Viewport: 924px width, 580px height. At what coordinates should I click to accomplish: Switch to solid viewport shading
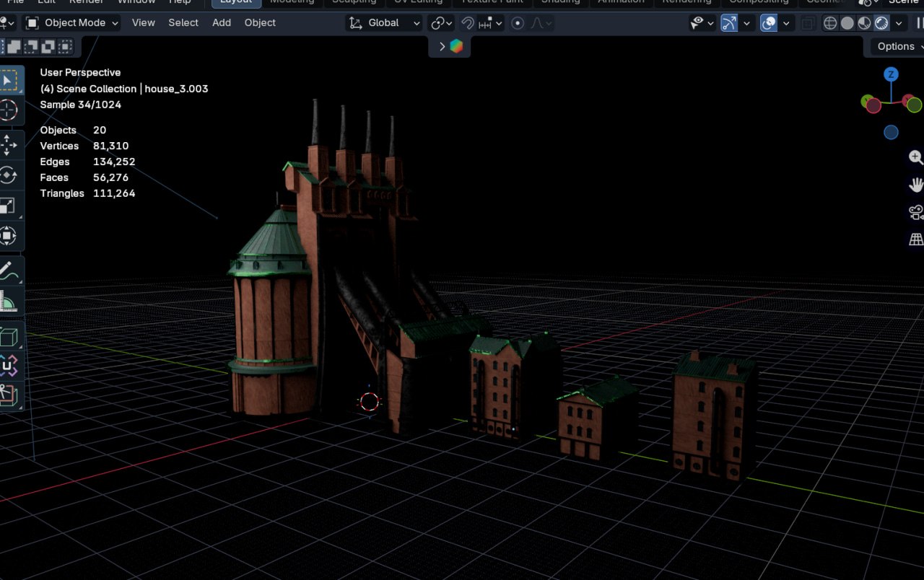click(847, 23)
